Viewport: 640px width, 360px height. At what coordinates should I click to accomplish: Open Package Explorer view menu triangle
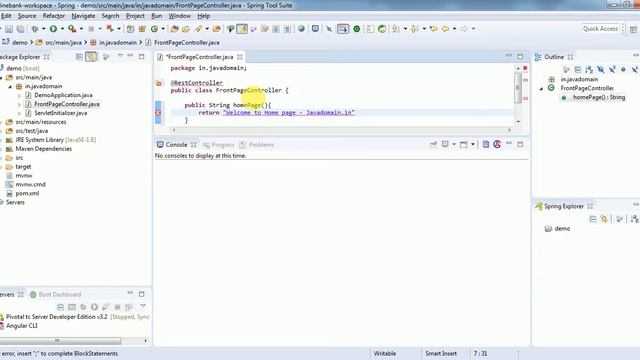coord(120,56)
